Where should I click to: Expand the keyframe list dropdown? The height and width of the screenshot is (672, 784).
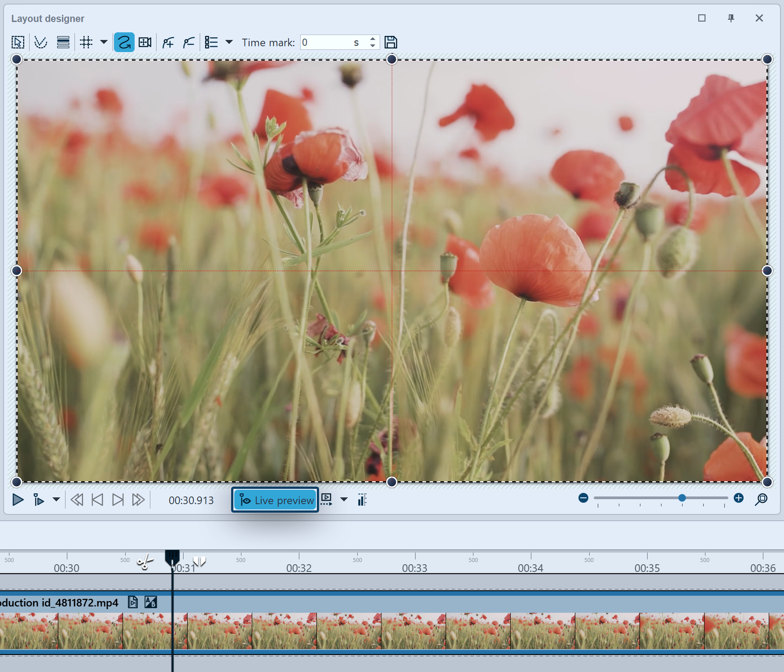pos(229,42)
